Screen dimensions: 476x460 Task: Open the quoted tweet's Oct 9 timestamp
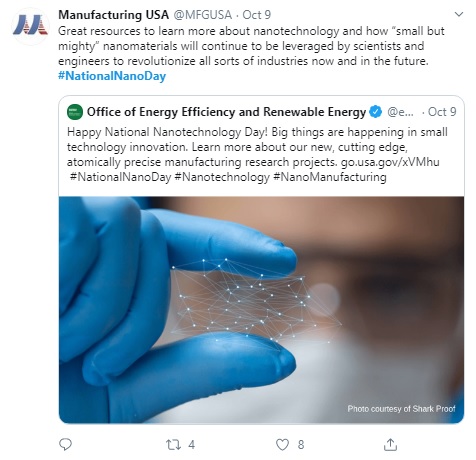click(442, 112)
